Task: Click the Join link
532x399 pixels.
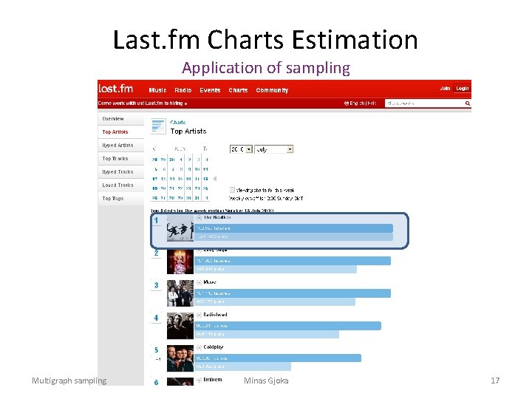Action: point(445,88)
